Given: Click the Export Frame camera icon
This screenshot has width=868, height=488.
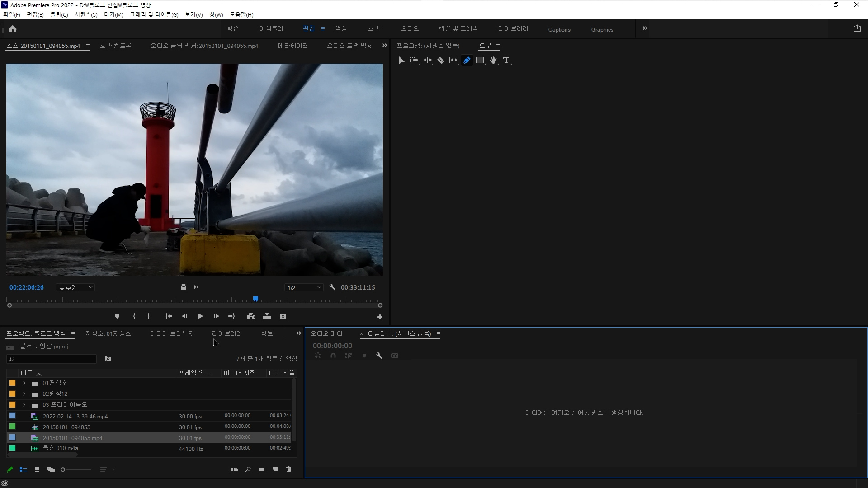Looking at the screenshot, I should [283, 316].
